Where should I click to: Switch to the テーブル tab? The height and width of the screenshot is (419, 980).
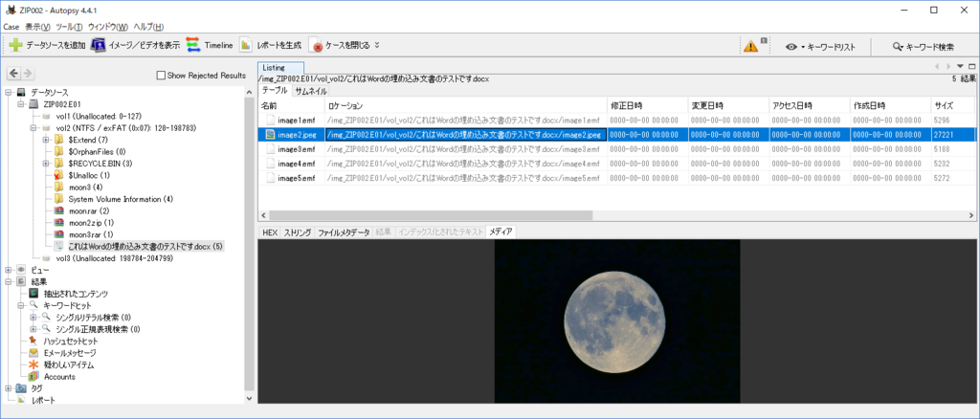coord(275,91)
